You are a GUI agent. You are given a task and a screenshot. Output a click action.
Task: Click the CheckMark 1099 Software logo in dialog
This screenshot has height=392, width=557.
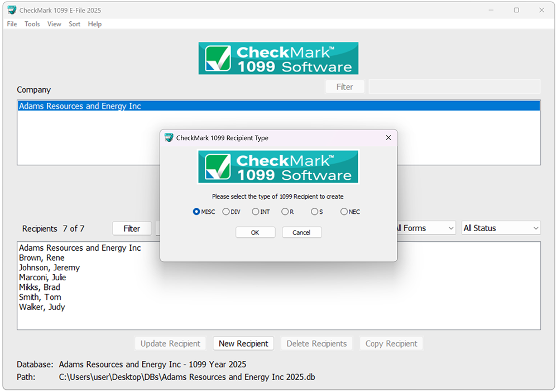[x=278, y=166]
